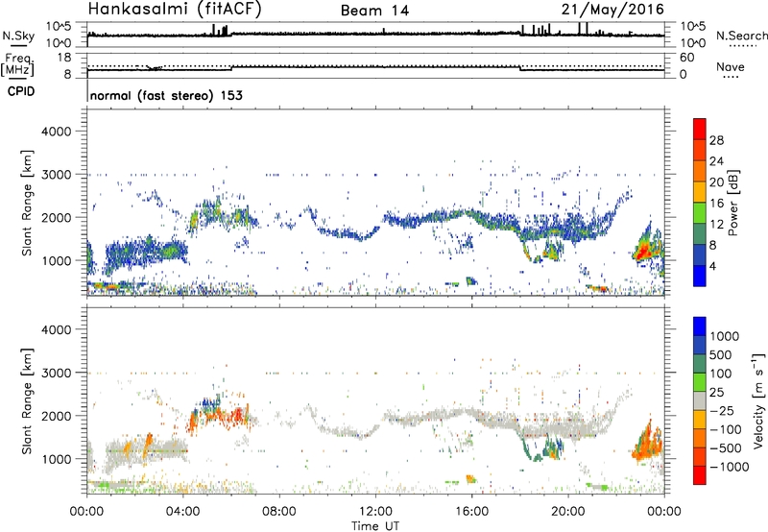Click the 'N.Search' legend label

pyautogui.click(x=742, y=36)
